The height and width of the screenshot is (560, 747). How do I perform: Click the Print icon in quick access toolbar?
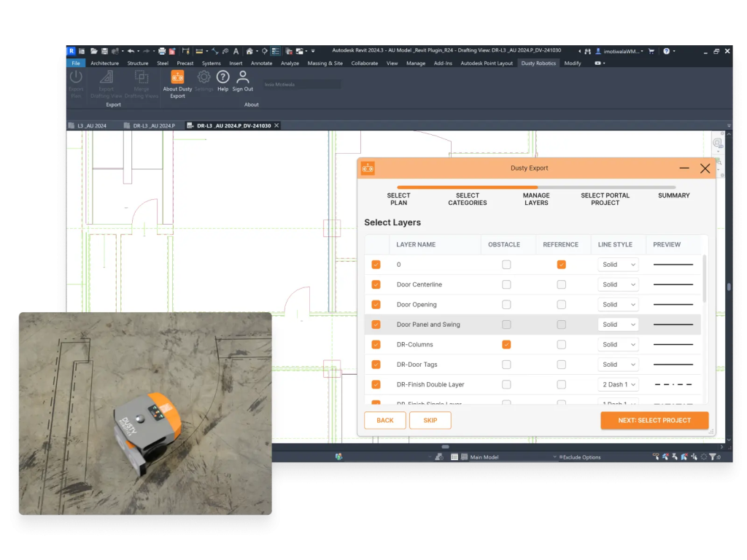coord(162,51)
